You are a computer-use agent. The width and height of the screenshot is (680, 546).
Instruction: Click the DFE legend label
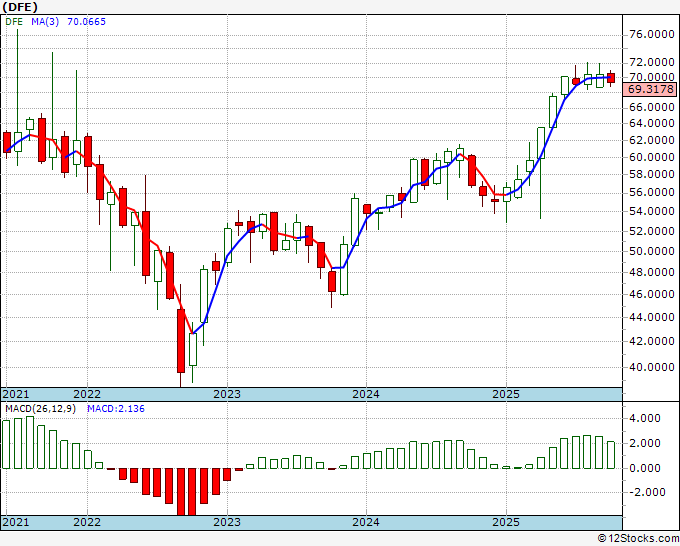(x=14, y=22)
